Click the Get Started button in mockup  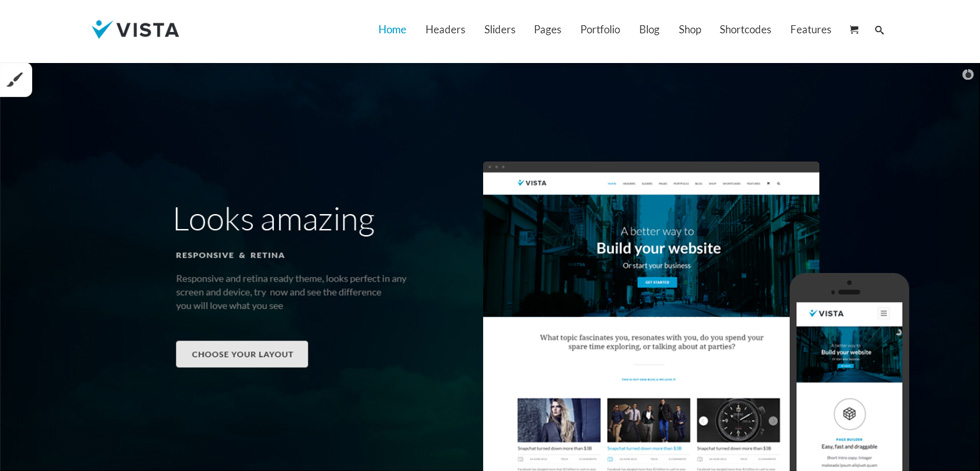click(657, 282)
